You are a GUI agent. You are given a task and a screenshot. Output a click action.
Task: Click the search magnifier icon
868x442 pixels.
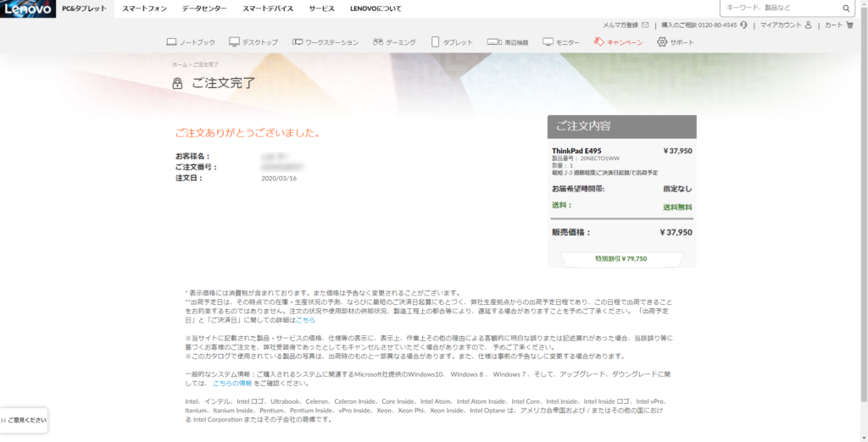[846, 8]
